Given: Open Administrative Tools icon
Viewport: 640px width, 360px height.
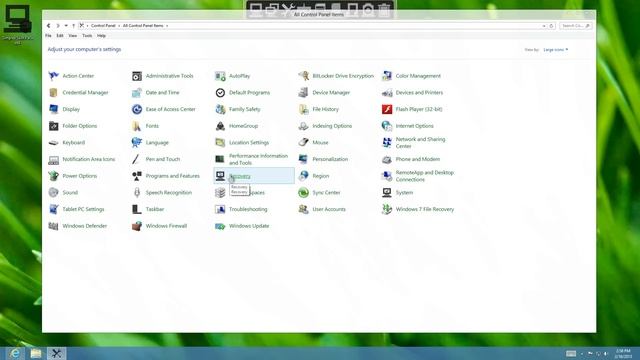Looking at the screenshot, I should pyautogui.click(x=137, y=76).
